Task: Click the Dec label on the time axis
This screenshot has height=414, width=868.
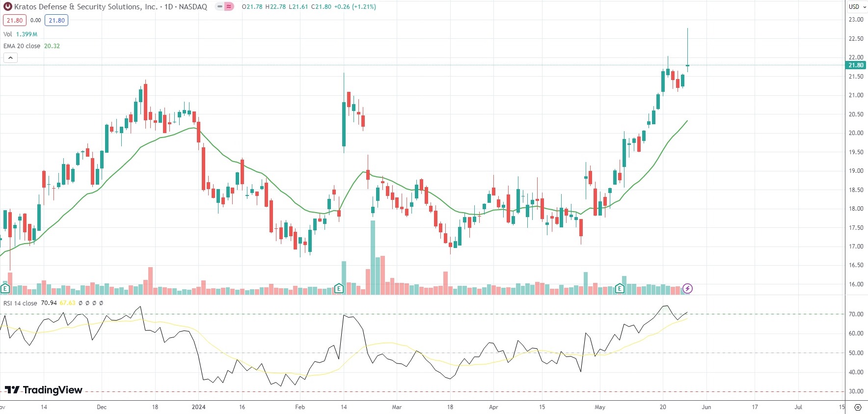Action: pyautogui.click(x=102, y=407)
